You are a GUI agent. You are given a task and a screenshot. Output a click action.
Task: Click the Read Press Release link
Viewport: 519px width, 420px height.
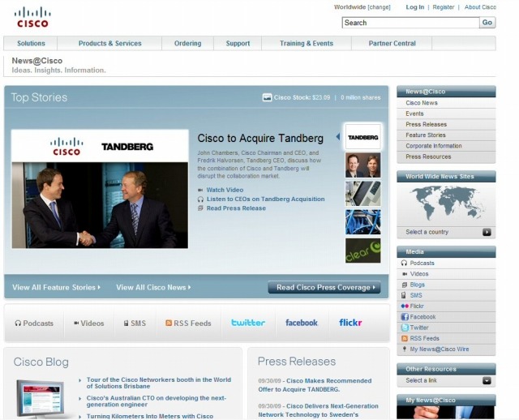coord(236,208)
